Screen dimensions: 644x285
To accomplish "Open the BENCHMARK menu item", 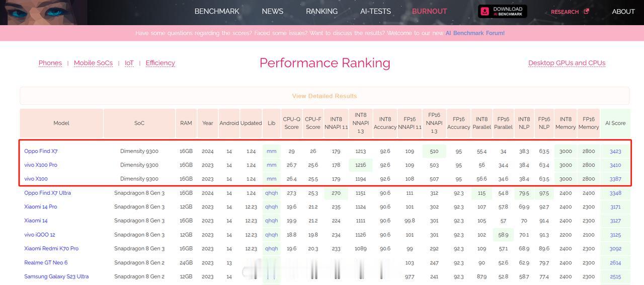I will 217,11.
